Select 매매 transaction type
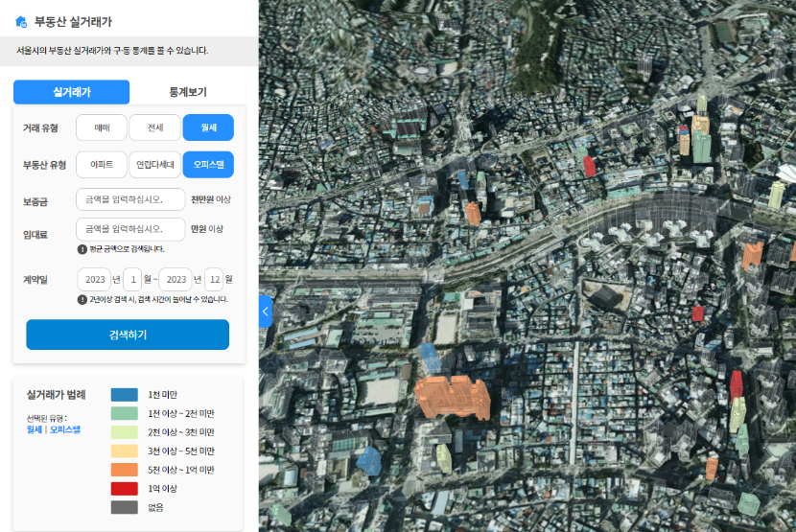The height and width of the screenshot is (532, 796). point(102,127)
